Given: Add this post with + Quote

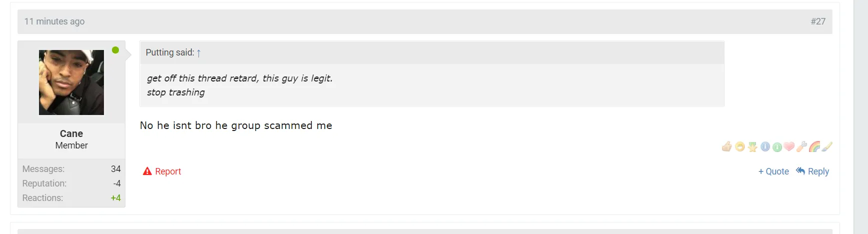Looking at the screenshot, I should pyautogui.click(x=774, y=171).
